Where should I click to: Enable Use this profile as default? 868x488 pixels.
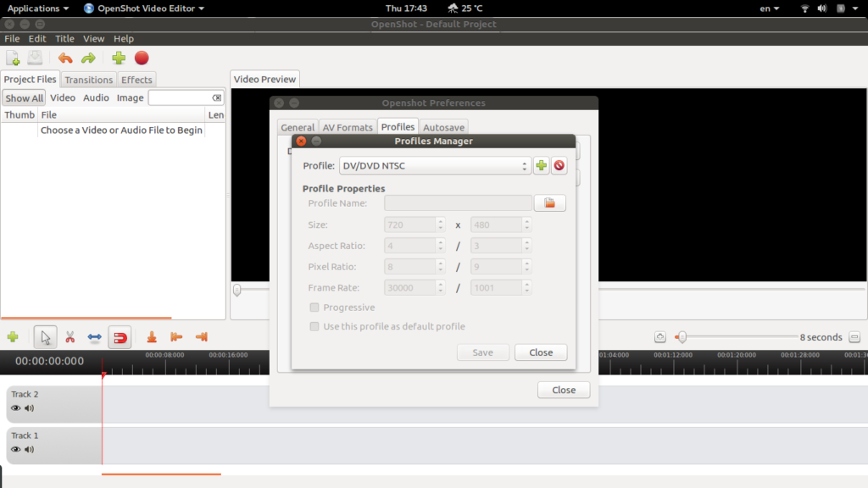(x=314, y=326)
